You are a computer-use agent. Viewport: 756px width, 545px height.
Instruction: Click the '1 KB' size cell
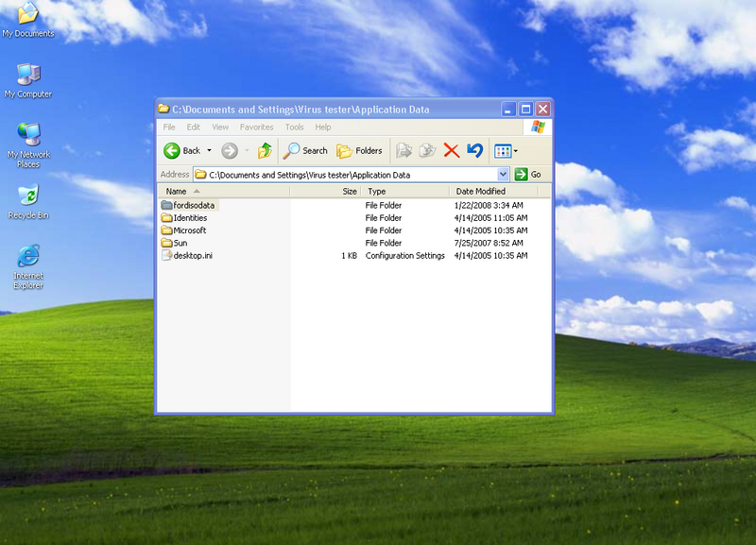coord(349,255)
